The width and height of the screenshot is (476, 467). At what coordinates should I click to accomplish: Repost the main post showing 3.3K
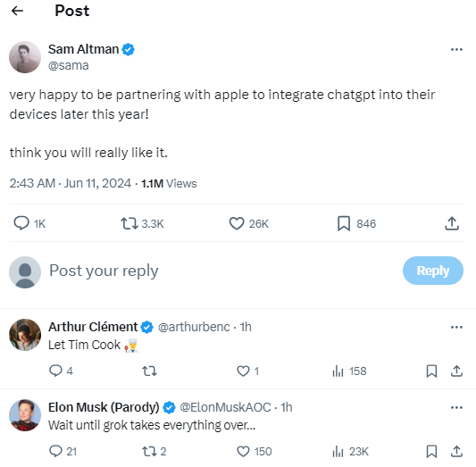point(142,223)
